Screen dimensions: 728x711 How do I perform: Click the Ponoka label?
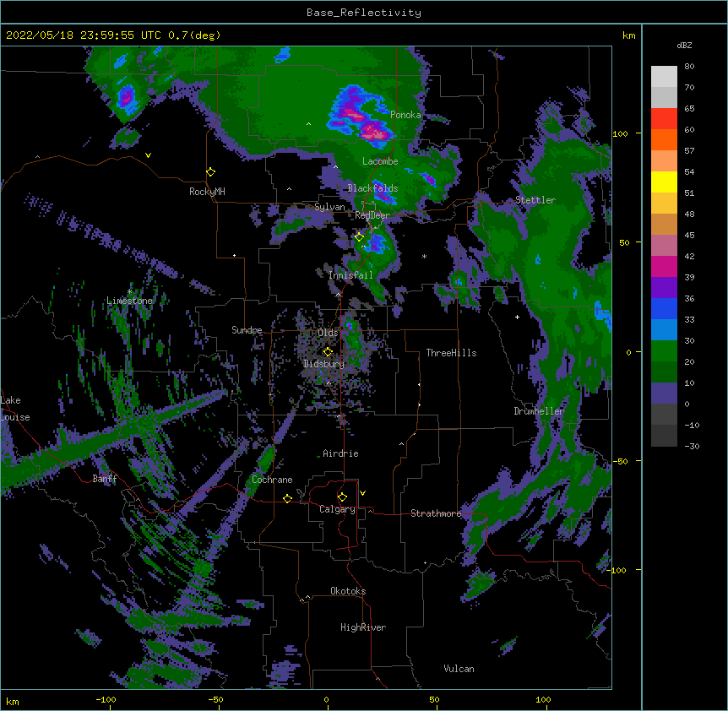[405, 115]
